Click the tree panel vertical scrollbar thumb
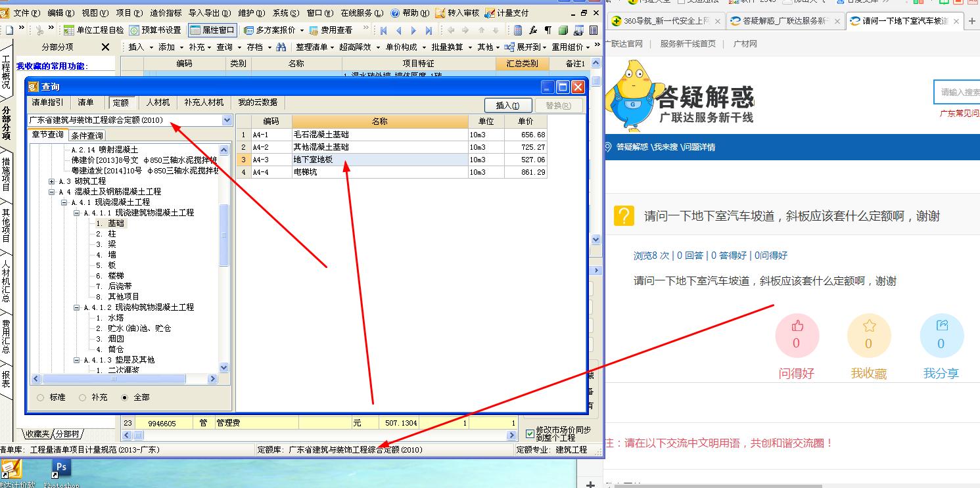 pyautogui.click(x=224, y=234)
